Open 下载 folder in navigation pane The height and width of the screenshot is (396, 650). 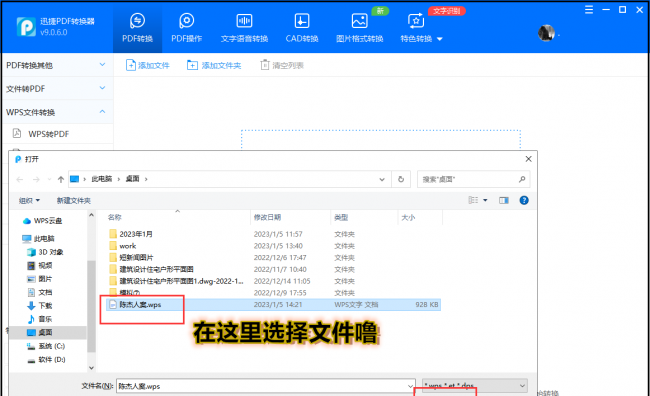(x=40, y=306)
